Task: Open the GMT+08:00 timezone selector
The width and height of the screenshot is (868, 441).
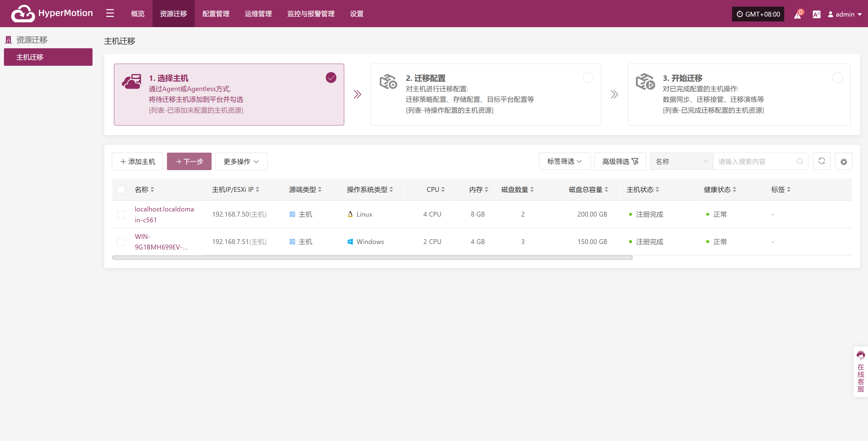Action: point(758,14)
